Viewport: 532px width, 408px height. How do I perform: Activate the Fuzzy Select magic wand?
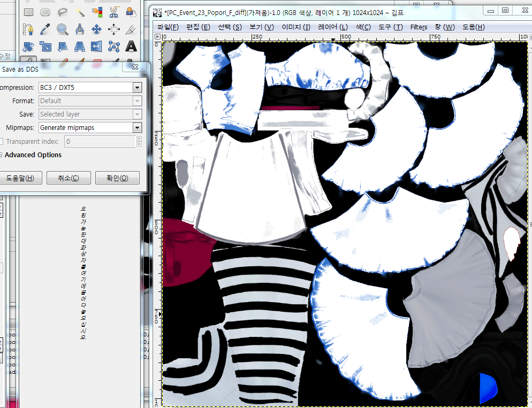click(80, 12)
